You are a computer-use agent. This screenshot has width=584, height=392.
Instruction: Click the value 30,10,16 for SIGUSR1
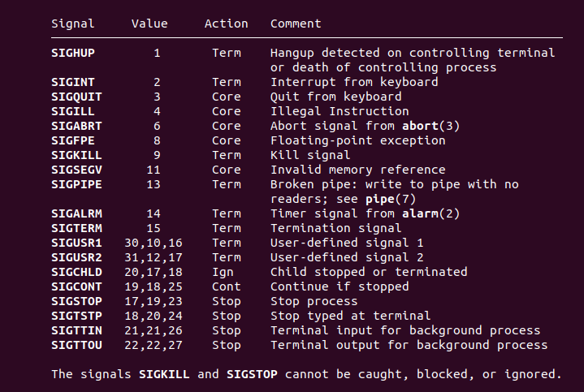(154, 243)
